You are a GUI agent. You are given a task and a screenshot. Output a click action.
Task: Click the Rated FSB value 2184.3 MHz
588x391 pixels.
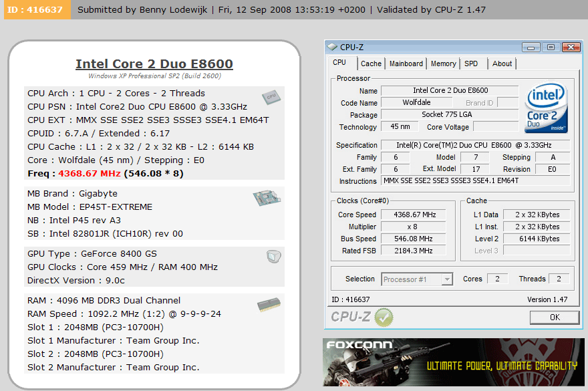pos(414,251)
